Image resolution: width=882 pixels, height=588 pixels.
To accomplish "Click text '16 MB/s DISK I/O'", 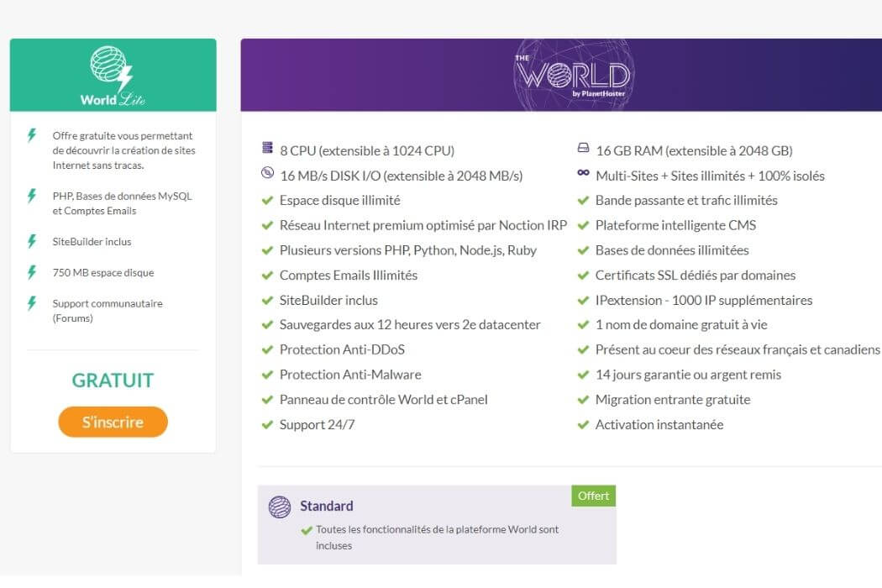I will [330, 176].
